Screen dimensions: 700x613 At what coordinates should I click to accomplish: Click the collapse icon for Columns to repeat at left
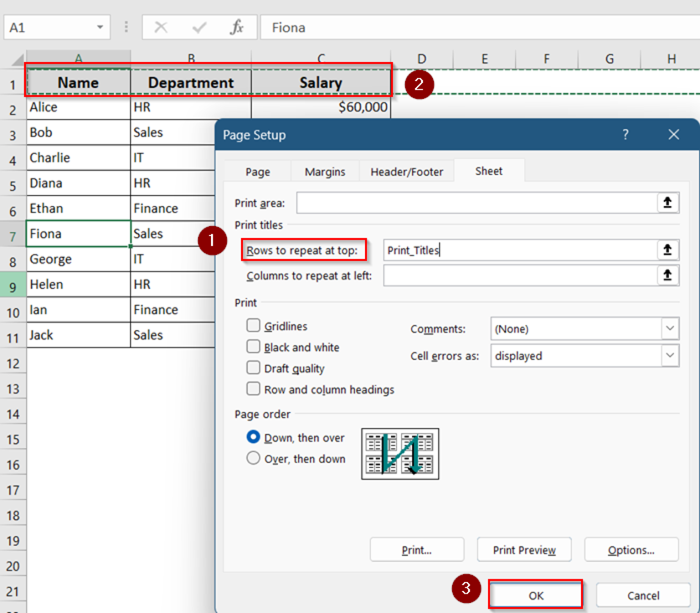(x=667, y=275)
